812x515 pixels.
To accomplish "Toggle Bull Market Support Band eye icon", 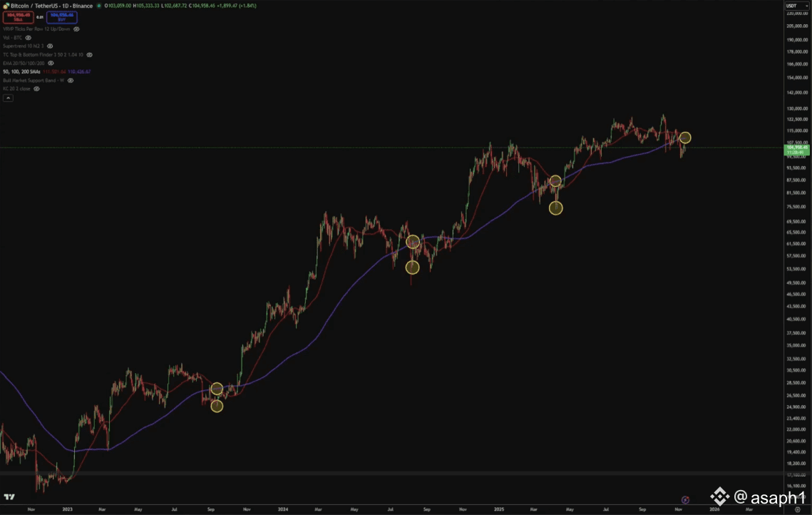I will point(71,81).
